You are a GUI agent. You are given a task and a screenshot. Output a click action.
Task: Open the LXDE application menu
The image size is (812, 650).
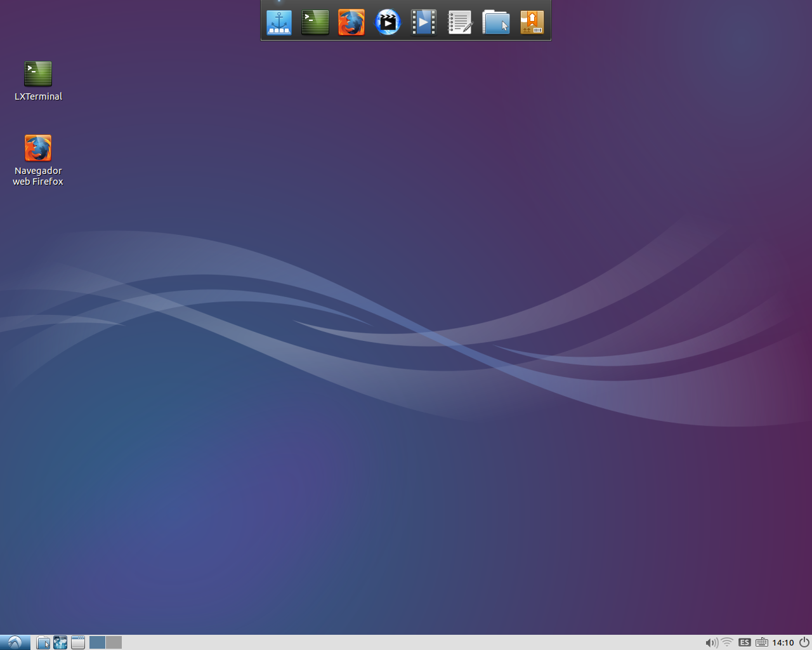point(14,642)
